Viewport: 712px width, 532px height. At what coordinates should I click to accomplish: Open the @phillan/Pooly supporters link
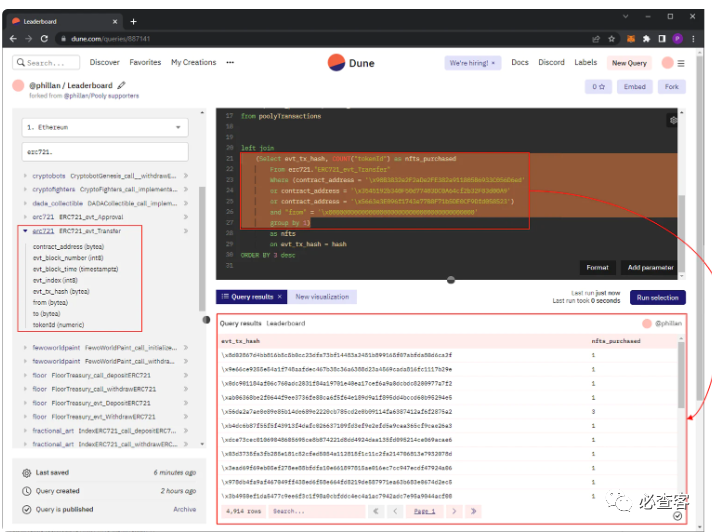[101, 96]
